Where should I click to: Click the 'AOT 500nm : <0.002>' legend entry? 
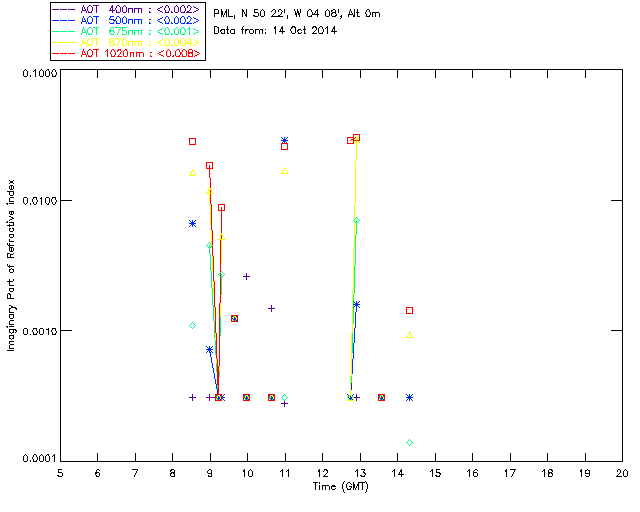127,20
